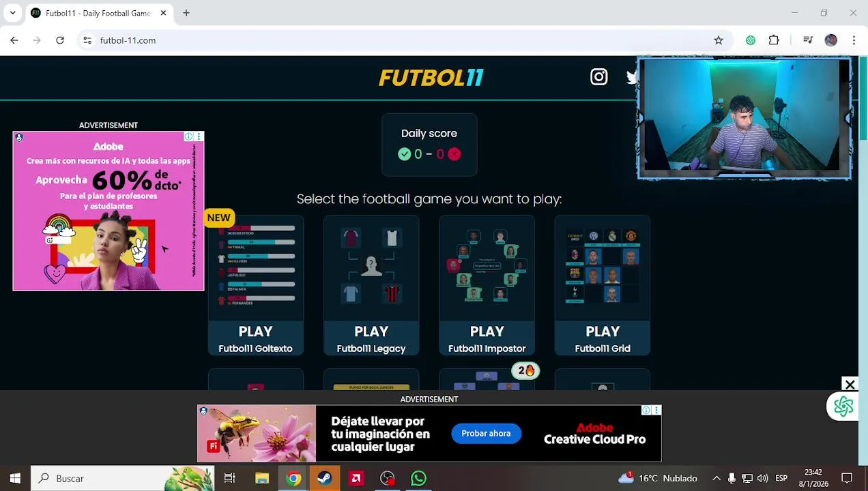Close the Futbol11 browser tab
The width and height of the screenshot is (868, 491).
pyautogui.click(x=163, y=13)
